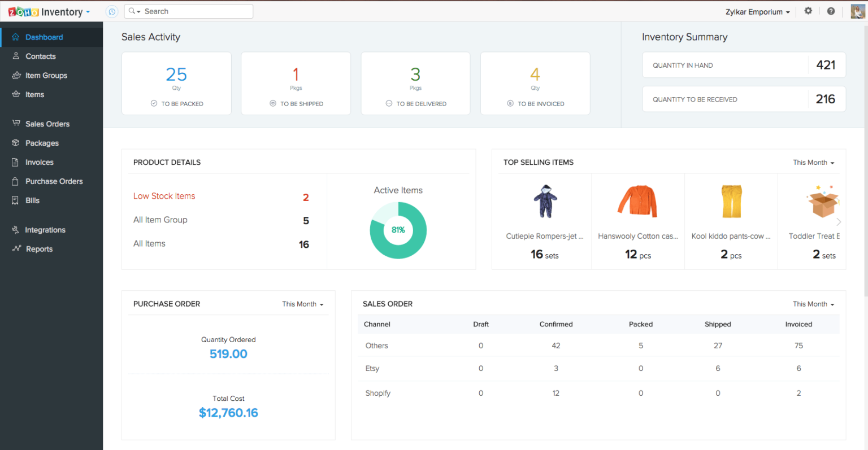Open Sales Orders from the sidebar
868x450 pixels.
tap(47, 124)
